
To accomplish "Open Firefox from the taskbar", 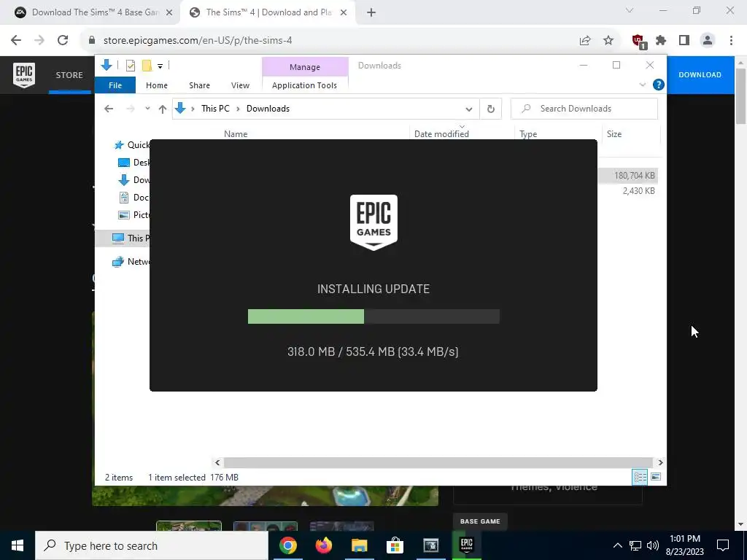I will point(324,545).
